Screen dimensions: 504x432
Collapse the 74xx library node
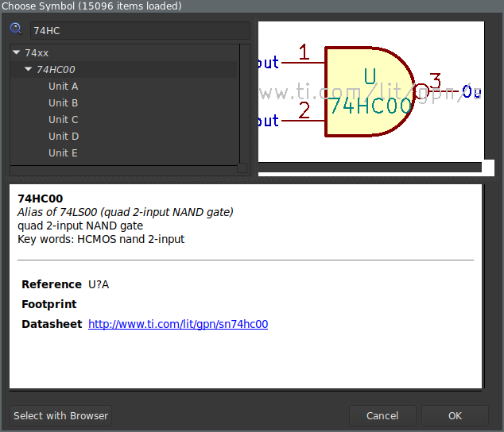[x=17, y=52]
